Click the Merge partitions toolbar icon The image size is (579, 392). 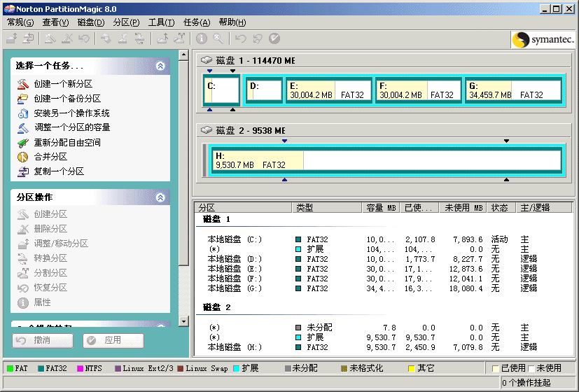coord(162,38)
